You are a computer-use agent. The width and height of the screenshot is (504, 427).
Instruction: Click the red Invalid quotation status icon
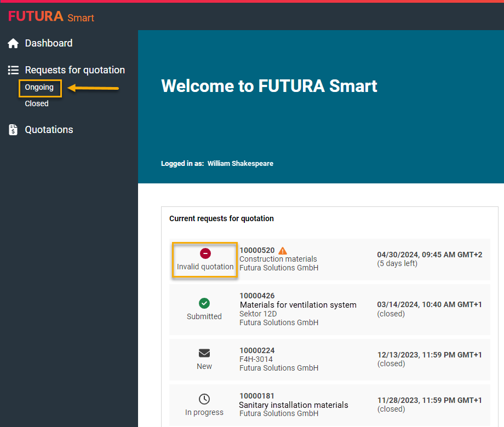[x=205, y=253]
